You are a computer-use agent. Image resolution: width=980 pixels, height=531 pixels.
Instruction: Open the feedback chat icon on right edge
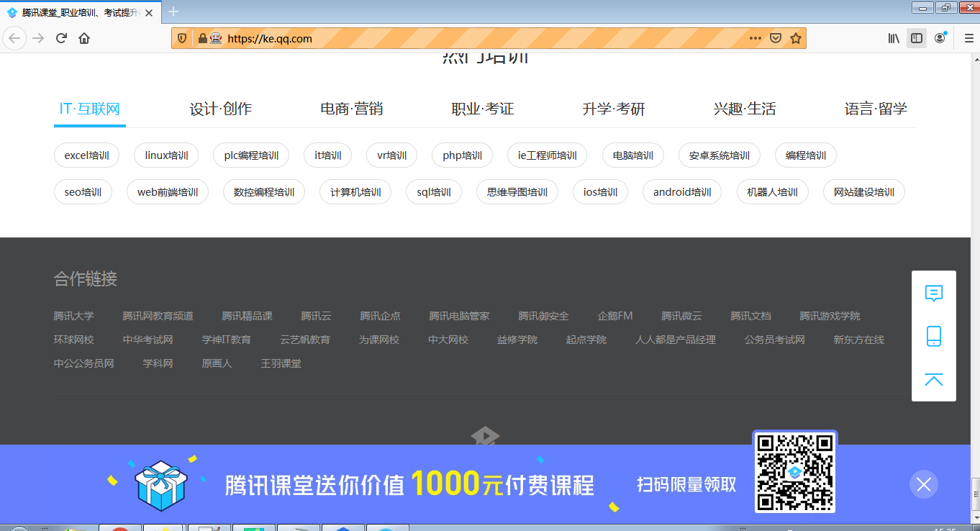tap(933, 293)
